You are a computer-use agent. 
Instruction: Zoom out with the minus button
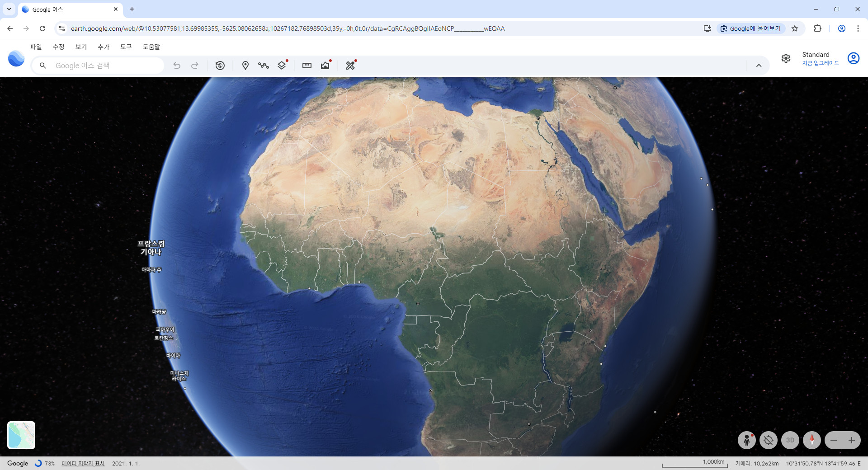pyautogui.click(x=834, y=440)
